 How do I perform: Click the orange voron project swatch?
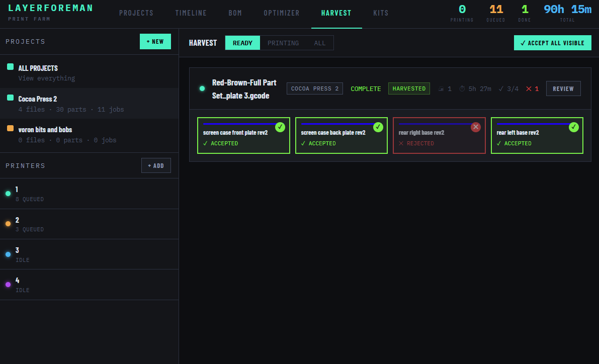pyautogui.click(x=11, y=128)
